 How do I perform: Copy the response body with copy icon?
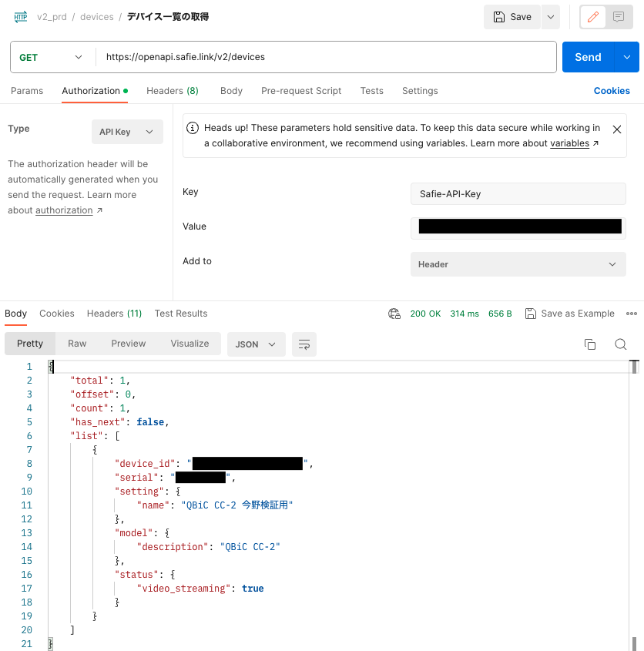click(590, 344)
